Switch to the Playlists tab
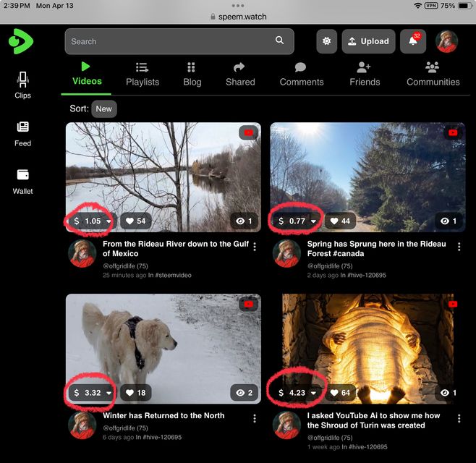The image size is (476, 463). (x=143, y=74)
